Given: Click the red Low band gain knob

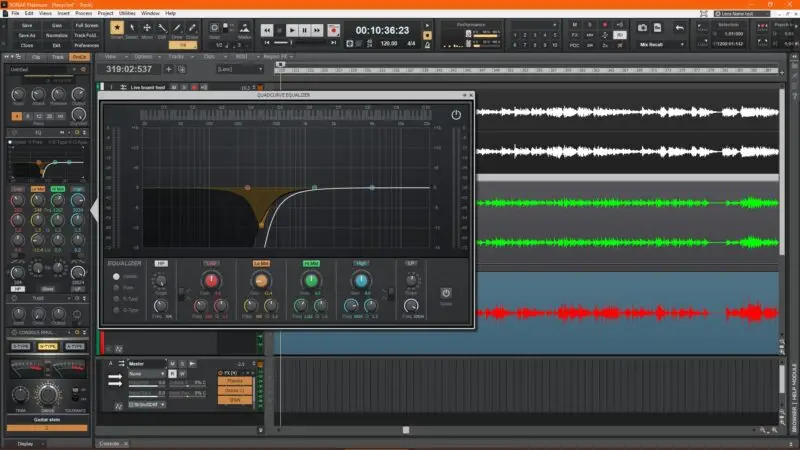Looking at the screenshot, I should click(211, 282).
